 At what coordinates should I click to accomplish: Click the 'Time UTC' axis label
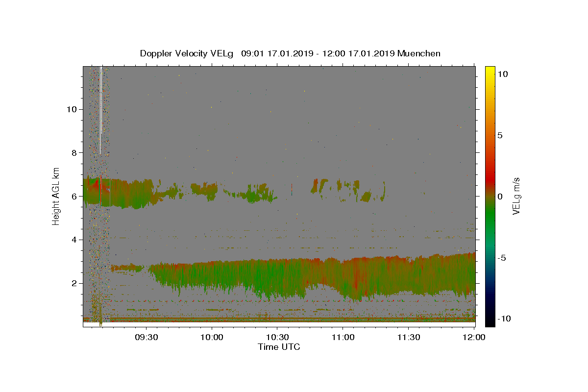[x=279, y=347]
